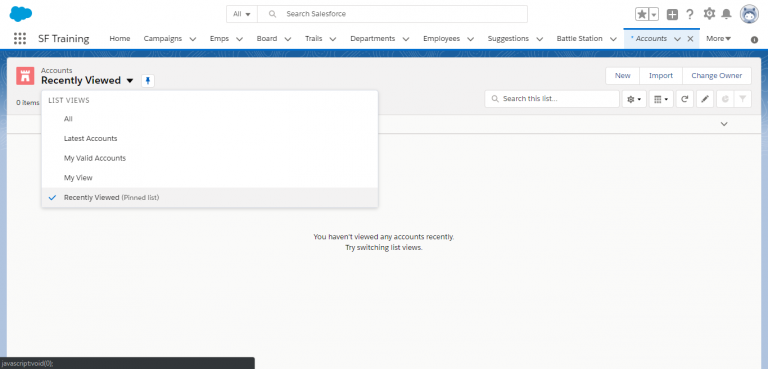Click the Charts icon
The image size is (768, 369).
725,99
